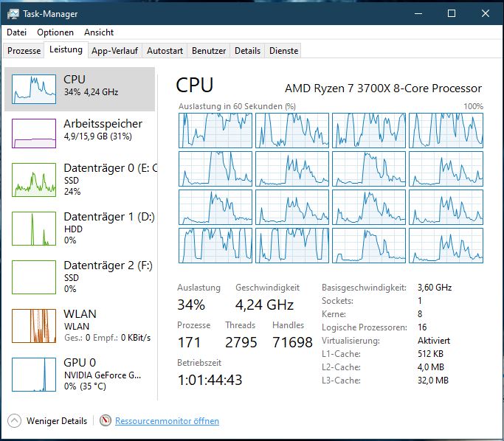This screenshot has height=441, width=504.
Task: Select the Datenträger 2 (F:) graph thumbnail
Action: pyautogui.click(x=34, y=277)
